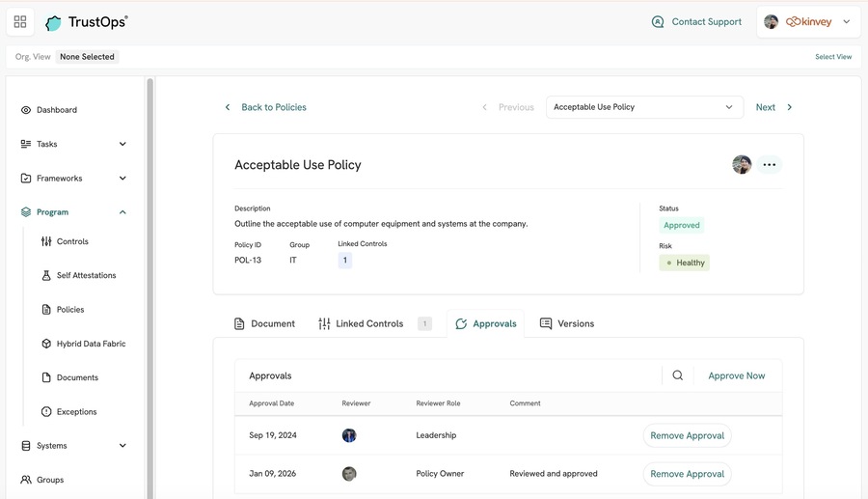Click the Dashboard eye icon
The height and width of the screenshot is (499, 868).
(x=25, y=110)
